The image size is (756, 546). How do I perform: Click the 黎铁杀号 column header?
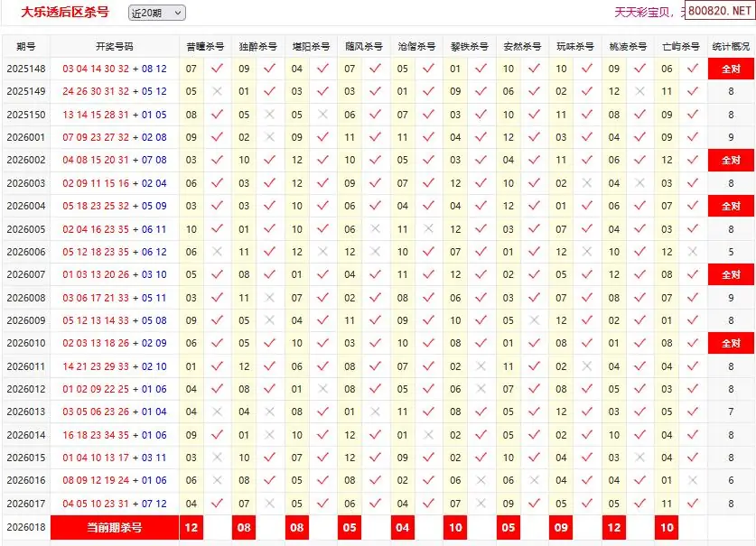tap(469, 46)
